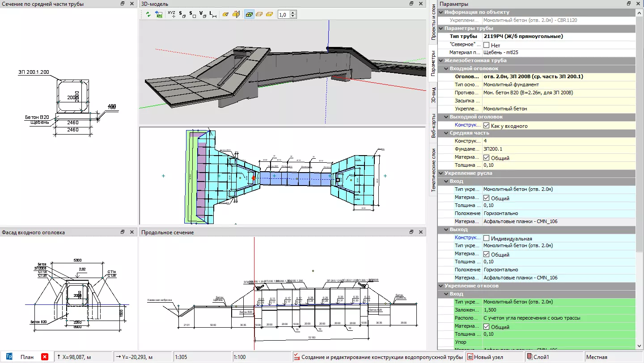This screenshot has width=644, height=363.
Task: Click the red close icon beside План
Action: click(45, 357)
